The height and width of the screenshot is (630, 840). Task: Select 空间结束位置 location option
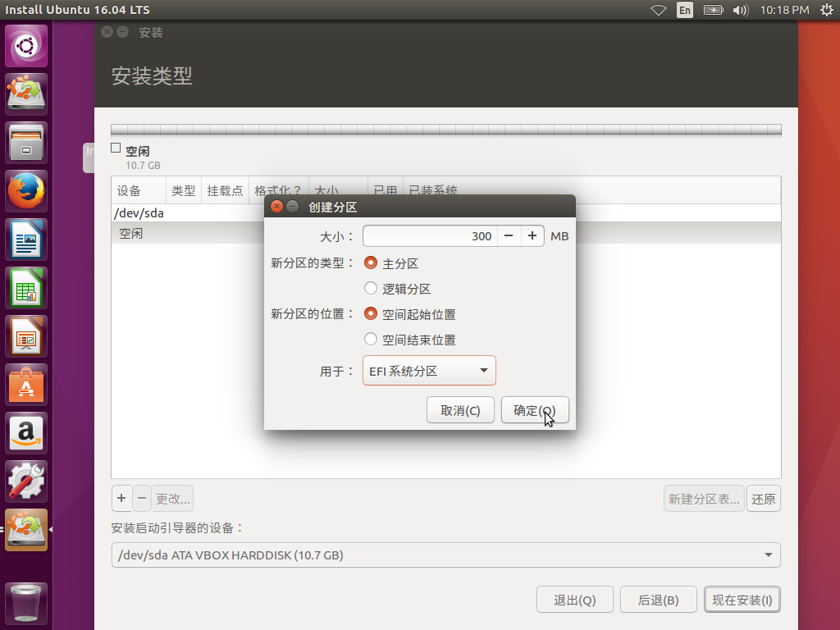coord(410,340)
